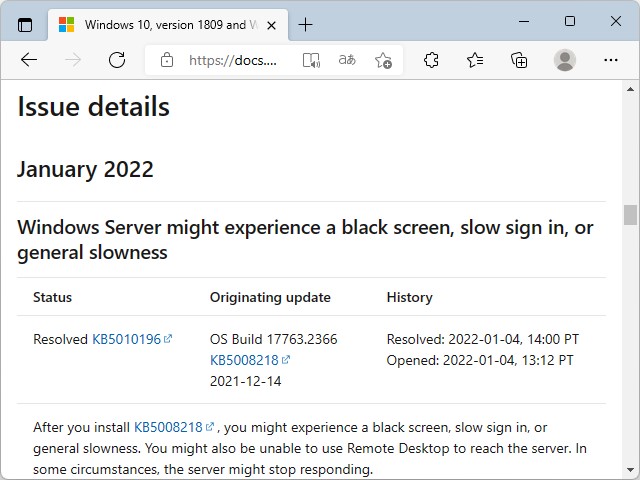640x480 pixels.
Task: Select the Windows 10, version 1809 tab
Action: (168, 25)
